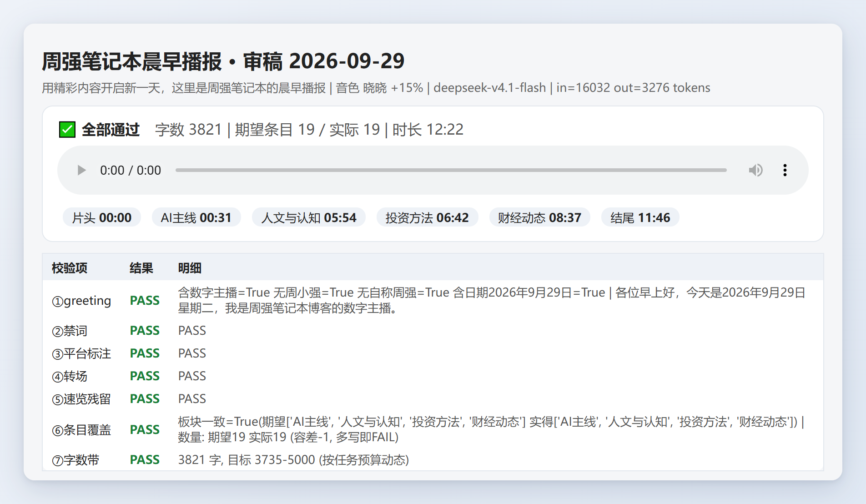Select the ⑦字数带 check row label

pyautogui.click(x=76, y=460)
